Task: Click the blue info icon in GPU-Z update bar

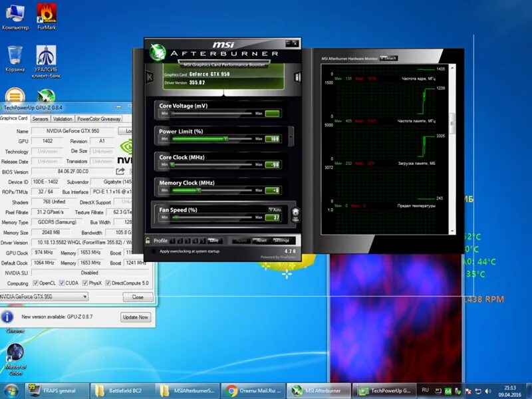Action: (7, 317)
